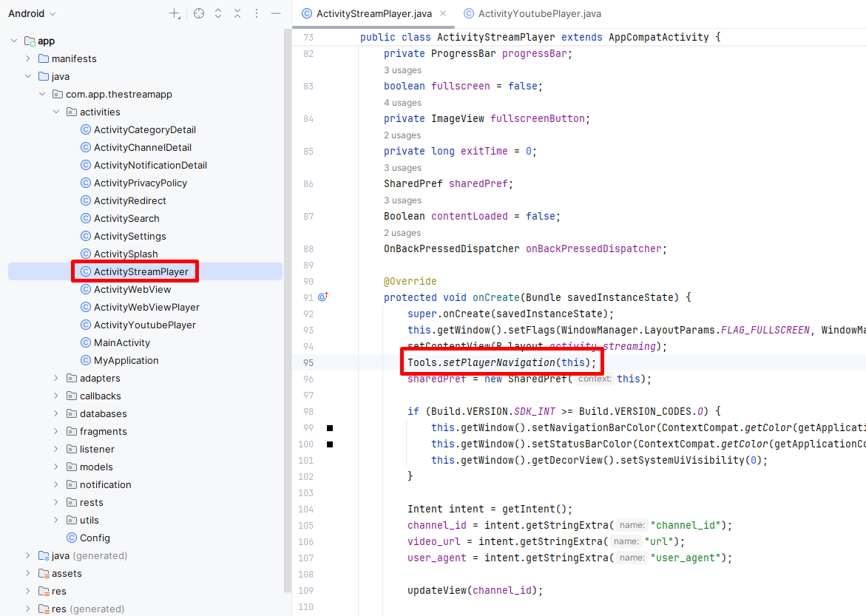
Task: Click the color swatch gutter marker on line 99
Action: click(x=330, y=428)
